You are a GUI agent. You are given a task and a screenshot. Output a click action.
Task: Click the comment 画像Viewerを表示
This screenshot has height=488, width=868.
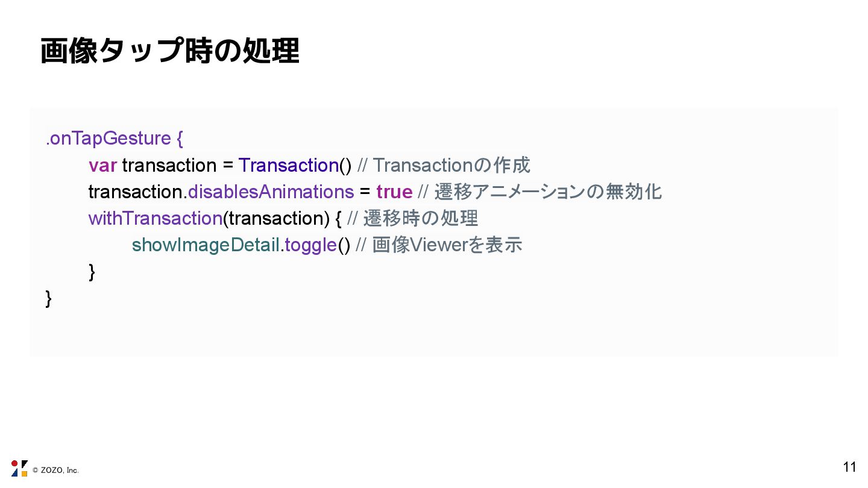[439, 245]
